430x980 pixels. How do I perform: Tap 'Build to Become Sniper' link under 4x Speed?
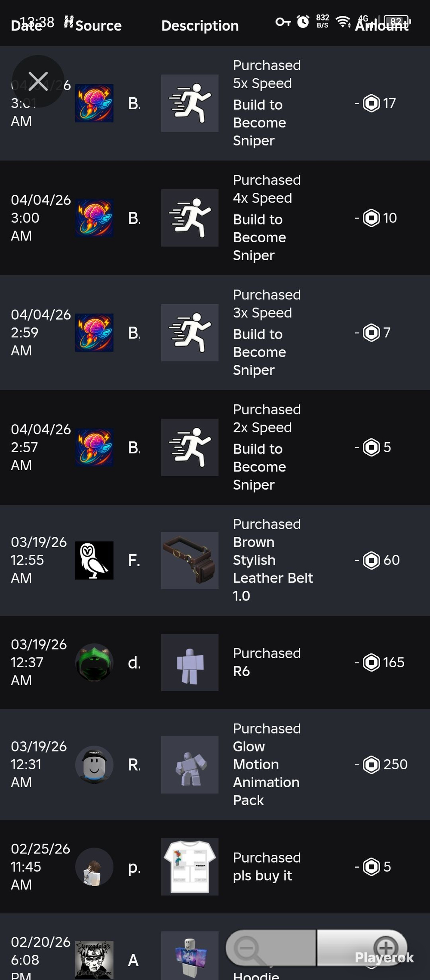click(x=259, y=237)
